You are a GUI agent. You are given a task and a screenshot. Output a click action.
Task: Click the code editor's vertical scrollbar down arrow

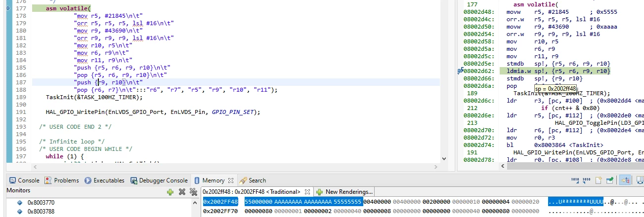coord(444,159)
